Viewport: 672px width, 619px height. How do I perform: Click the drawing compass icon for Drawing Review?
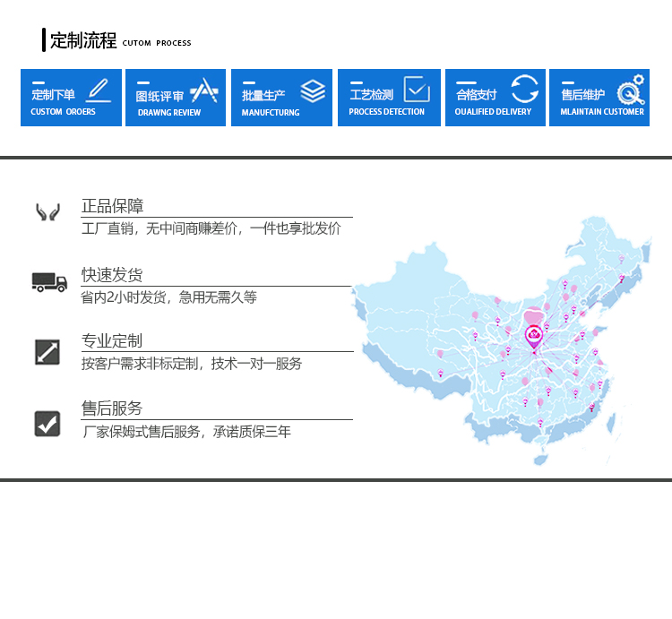pos(203,90)
